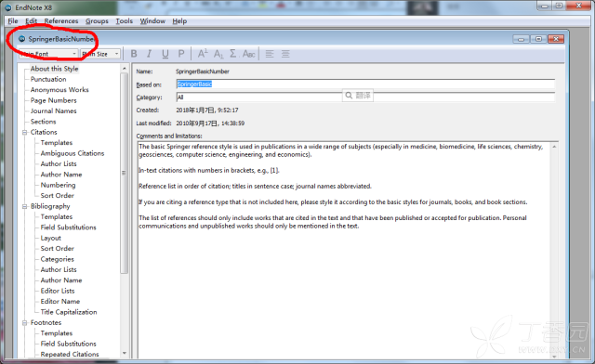The width and height of the screenshot is (595, 364).
Task: Click the SpringerBasicNumber window icon
Action: click(21, 39)
